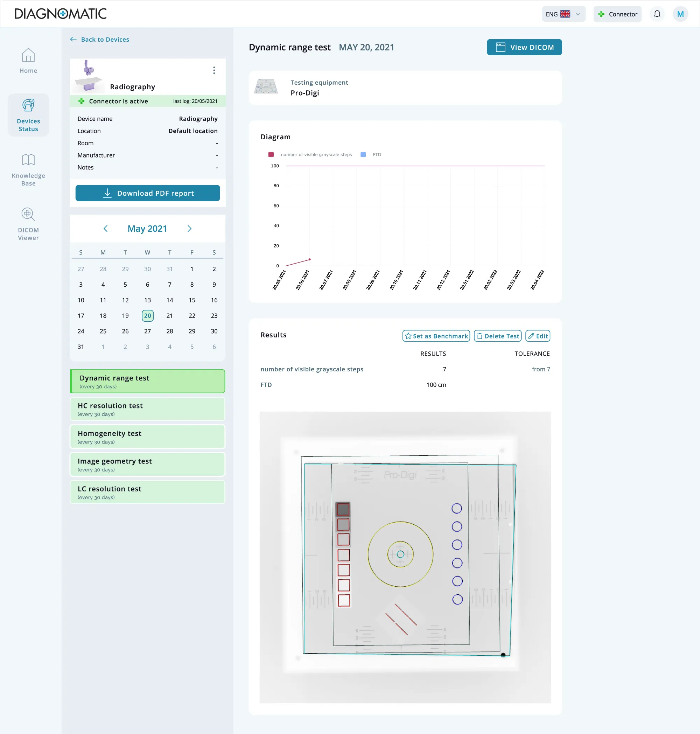Select May 20 in the calendar
Image resolution: width=700 pixels, height=734 pixels.
pos(147,315)
